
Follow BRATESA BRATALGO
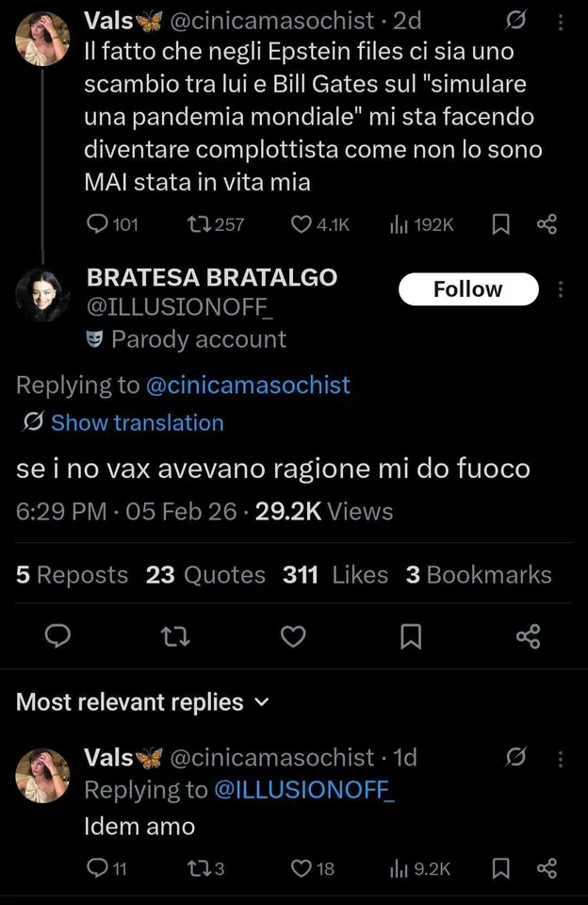pos(467,289)
